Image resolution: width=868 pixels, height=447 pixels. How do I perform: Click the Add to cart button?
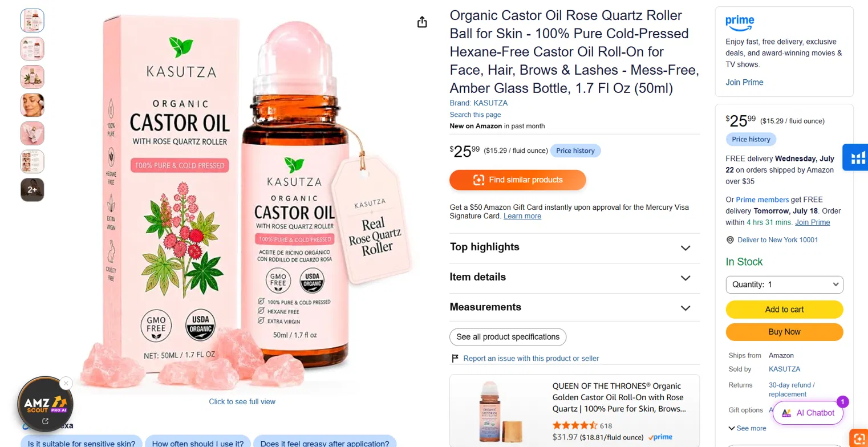[x=784, y=310]
